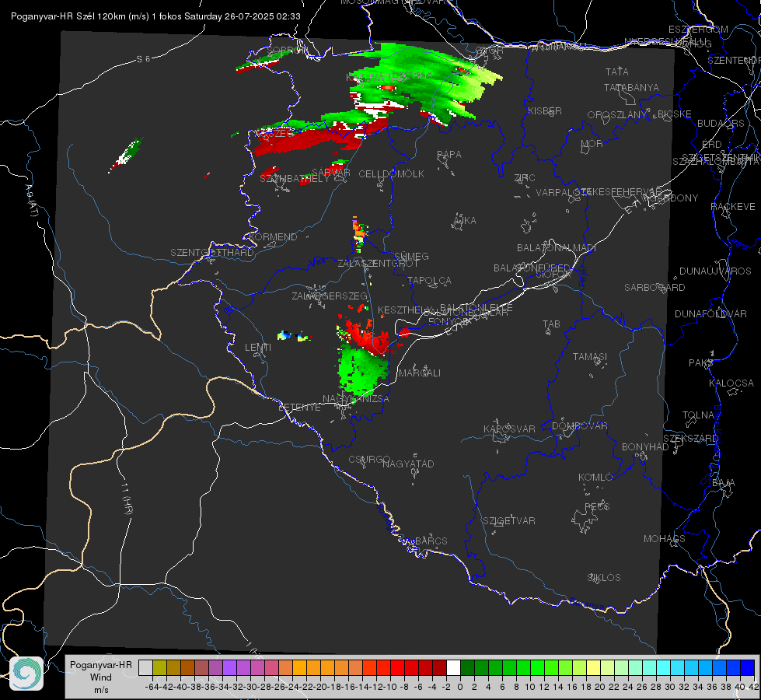Select the CELLDÖMÖLK label
This screenshot has height=700, width=761.
pyautogui.click(x=391, y=173)
